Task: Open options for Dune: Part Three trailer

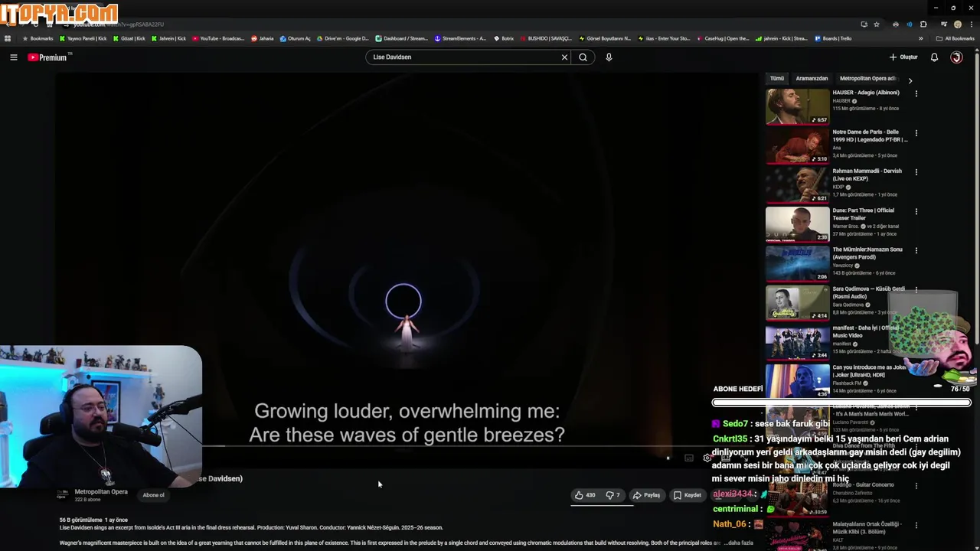Action: pos(916,212)
